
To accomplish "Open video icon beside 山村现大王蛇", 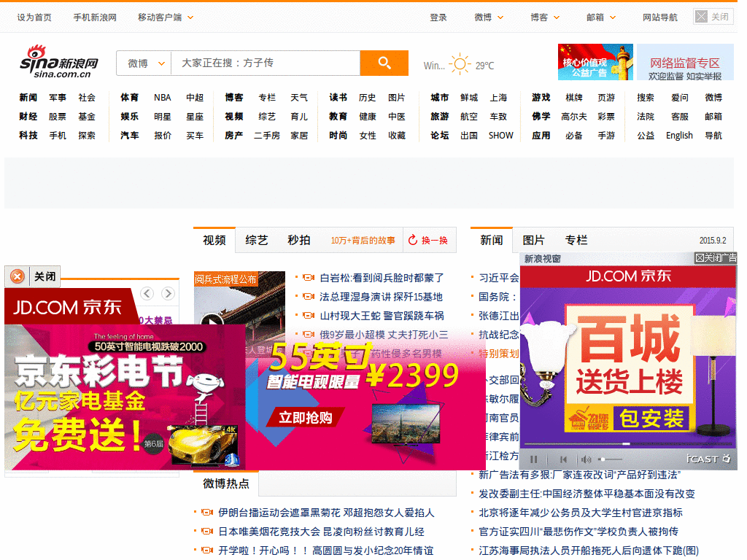I will pyautogui.click(x=309, y=315).
